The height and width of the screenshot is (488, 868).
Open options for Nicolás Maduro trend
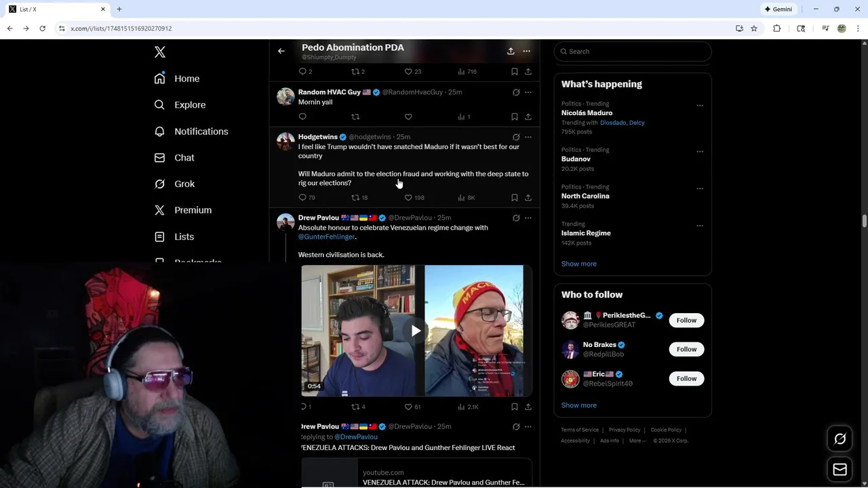[700, 106]
